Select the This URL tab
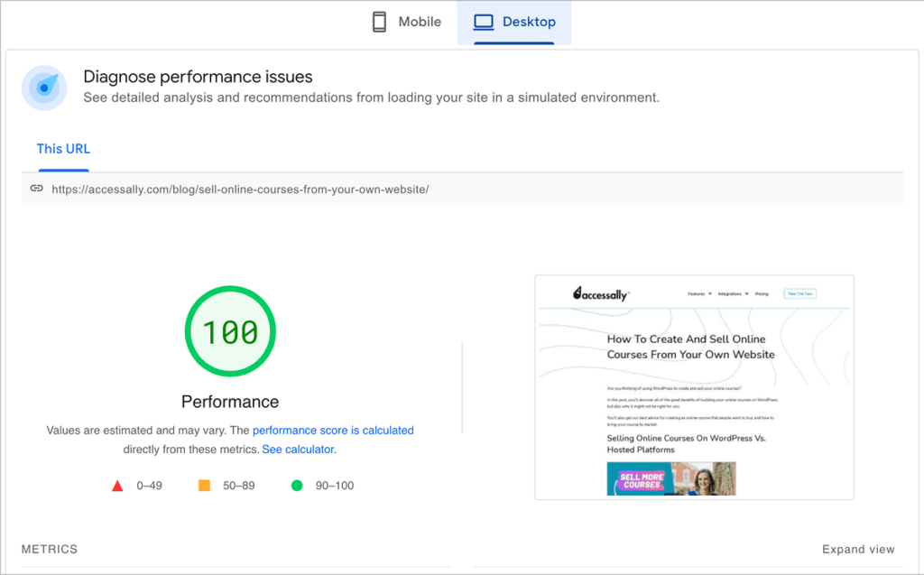Viewport: 924px width, 575px height. click(x=63, y=148)
